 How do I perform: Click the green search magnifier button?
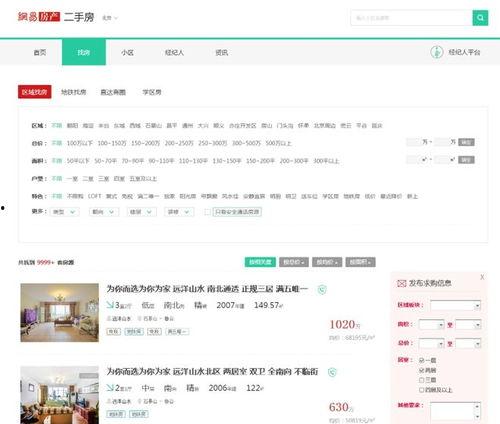(480, 18)
